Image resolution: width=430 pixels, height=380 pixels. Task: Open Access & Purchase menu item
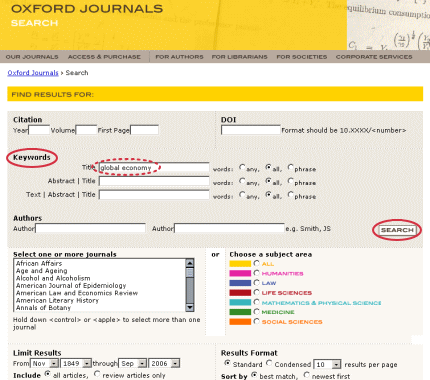click(104, 57)
